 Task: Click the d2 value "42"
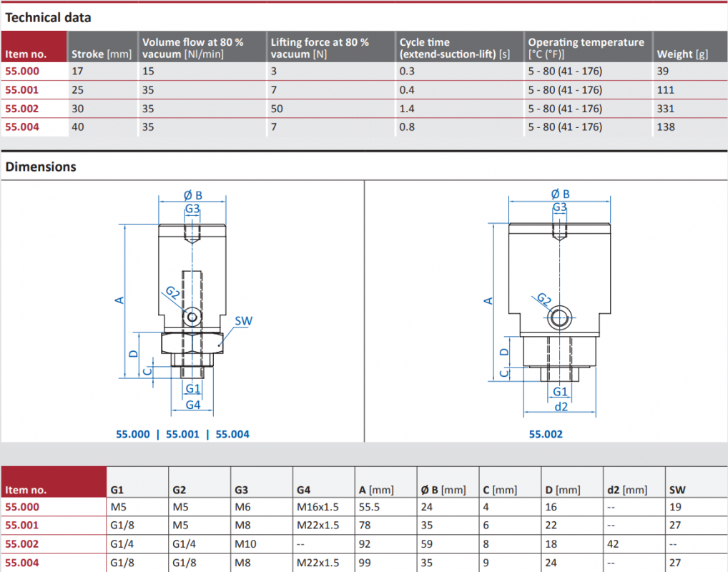[613, 543]
